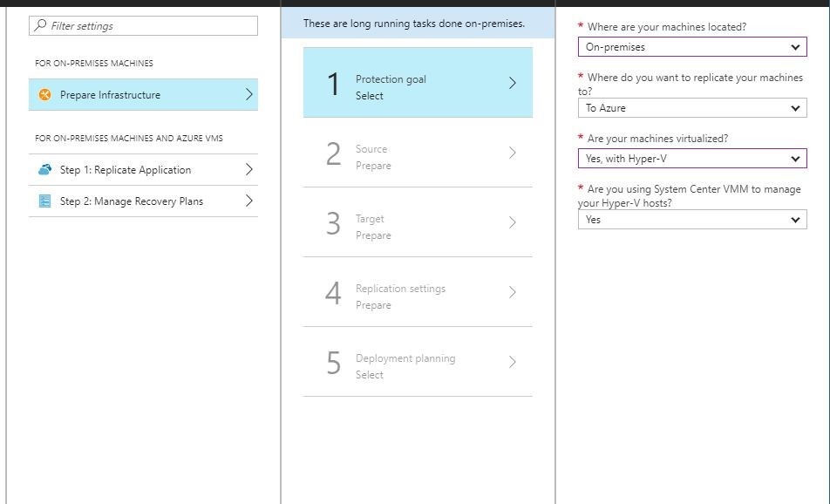Click the arrow beside Prepare Infrastructure entry
This screenshot has height=504, width=830.
click(x=248, y=92)
